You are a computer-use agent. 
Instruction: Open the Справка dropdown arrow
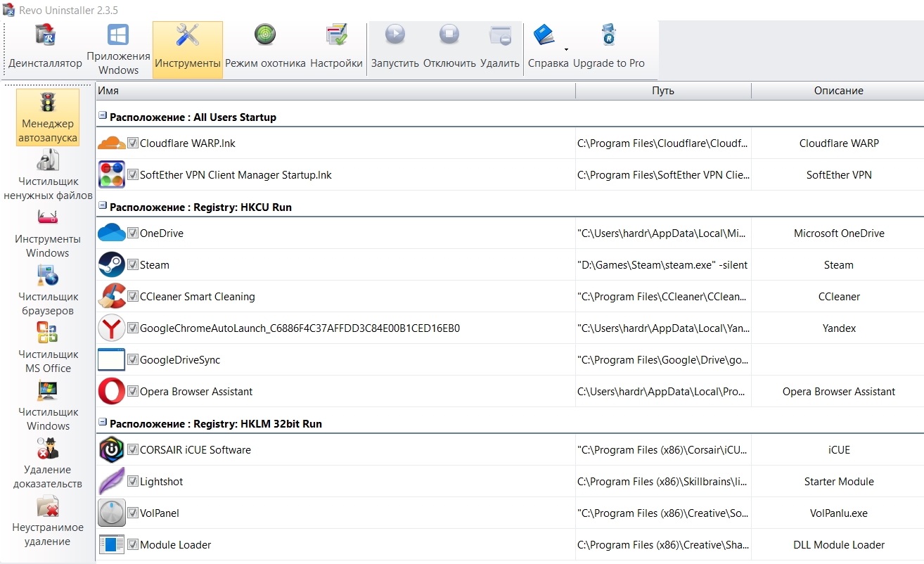(x=566, y=49)
